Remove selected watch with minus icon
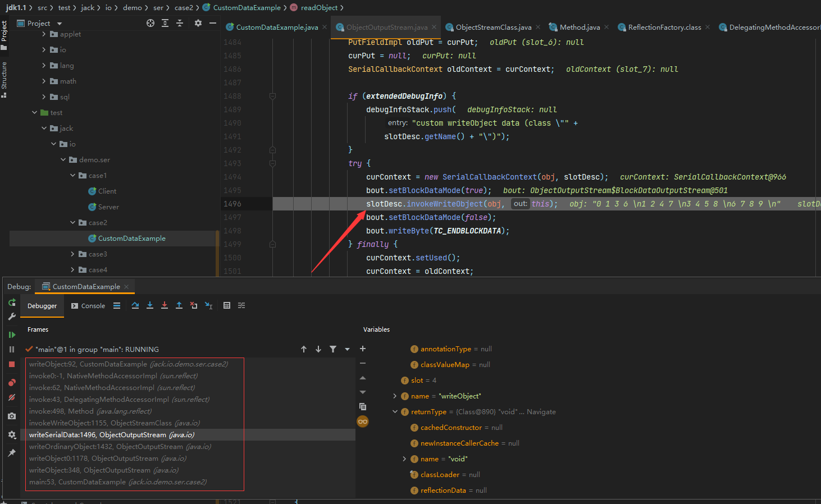This screenshot has width=821, height=504. tap(363, 363)
